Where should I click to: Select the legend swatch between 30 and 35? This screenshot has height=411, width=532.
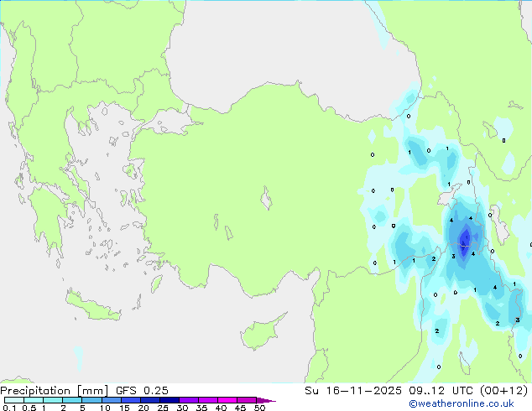192,400
